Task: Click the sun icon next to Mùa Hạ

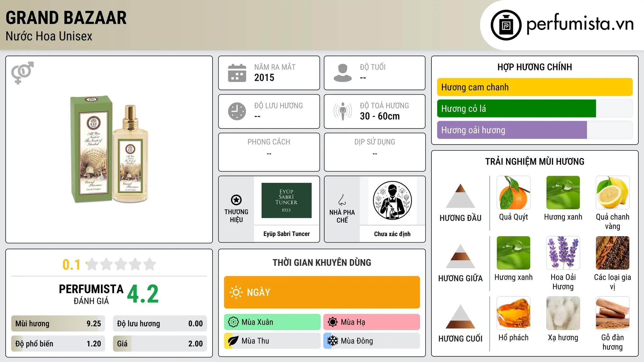Action: coord(333,322)
